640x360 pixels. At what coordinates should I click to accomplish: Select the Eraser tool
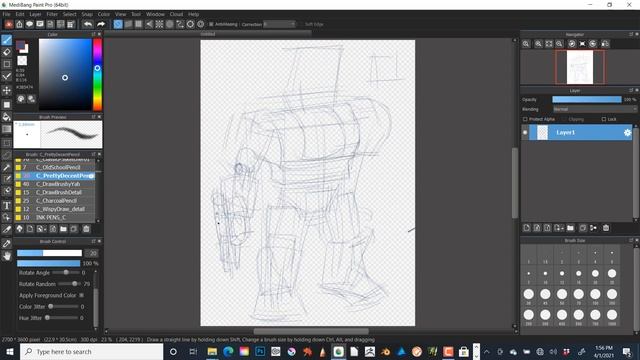click(7, 52)
